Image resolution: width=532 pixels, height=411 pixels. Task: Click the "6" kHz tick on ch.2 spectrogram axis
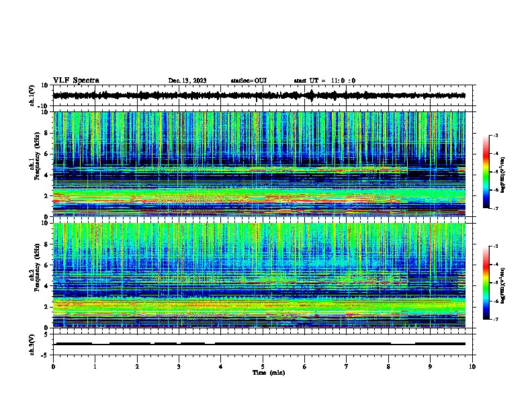coord(46,265)
